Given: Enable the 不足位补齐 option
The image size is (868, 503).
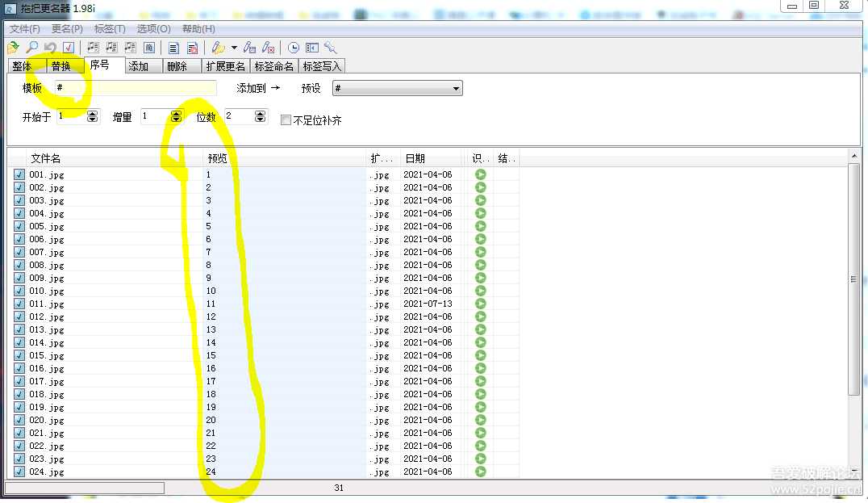Looking at the screenshot, I should click(x=286, y=119).
